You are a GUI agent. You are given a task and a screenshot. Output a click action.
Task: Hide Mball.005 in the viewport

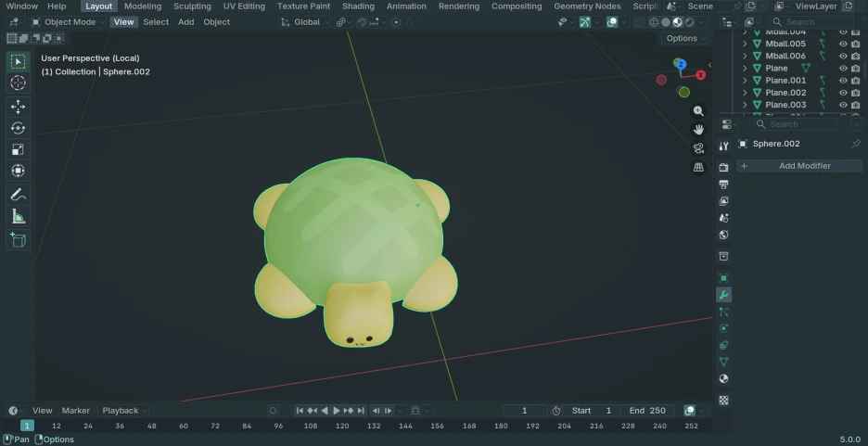(x=843, y=44)
